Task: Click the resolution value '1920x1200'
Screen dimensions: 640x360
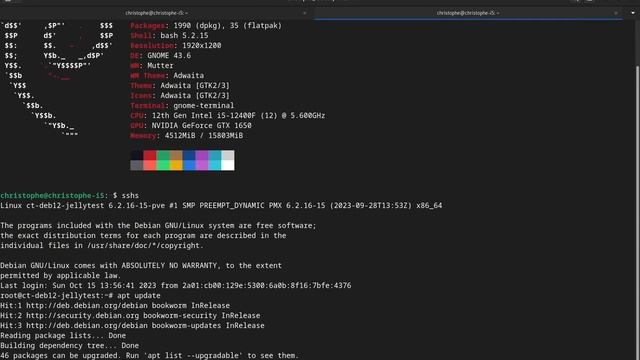Action: point(202,46)
